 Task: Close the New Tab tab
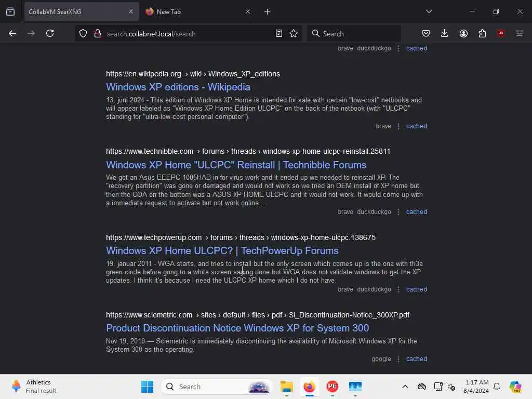pyautogui.click(x=248, y=11)
